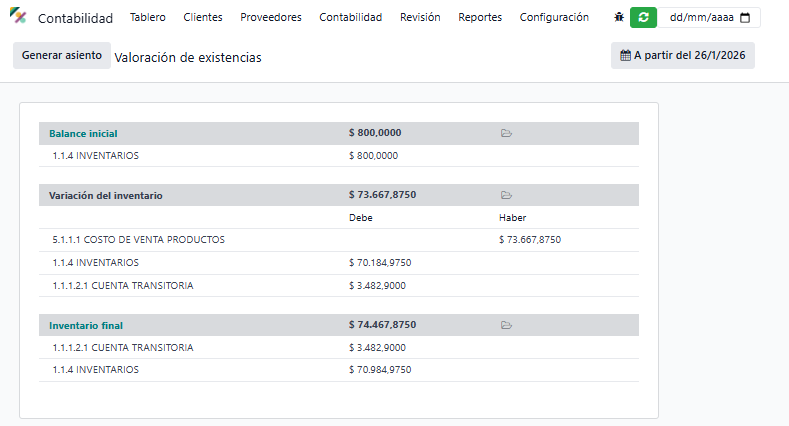
Task: Open folder icon for Inventario final
Action: [506, 325]
